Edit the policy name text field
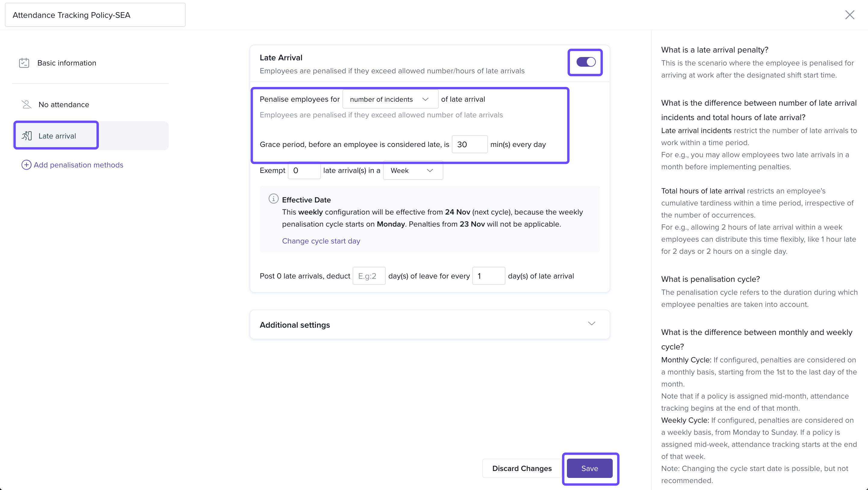 (95, 15)
